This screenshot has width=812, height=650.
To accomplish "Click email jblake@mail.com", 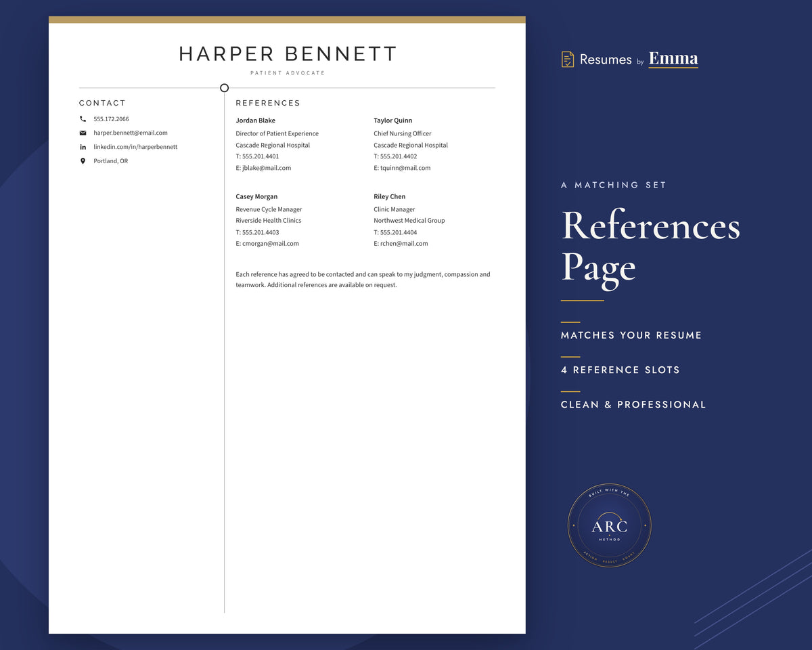I will point(263,168).
